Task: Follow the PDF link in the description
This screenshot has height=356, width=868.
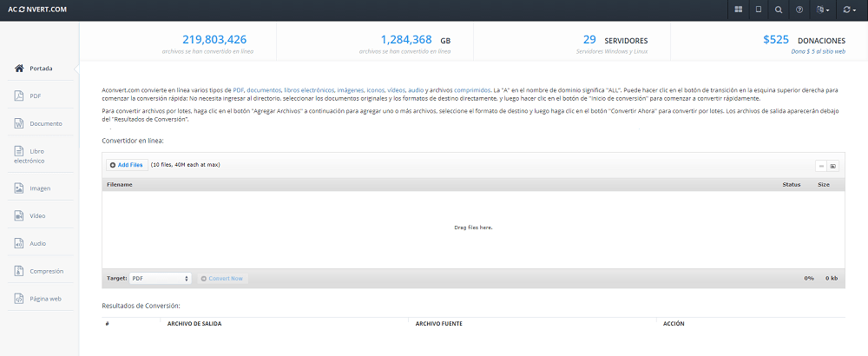Action: click(238, 89)
